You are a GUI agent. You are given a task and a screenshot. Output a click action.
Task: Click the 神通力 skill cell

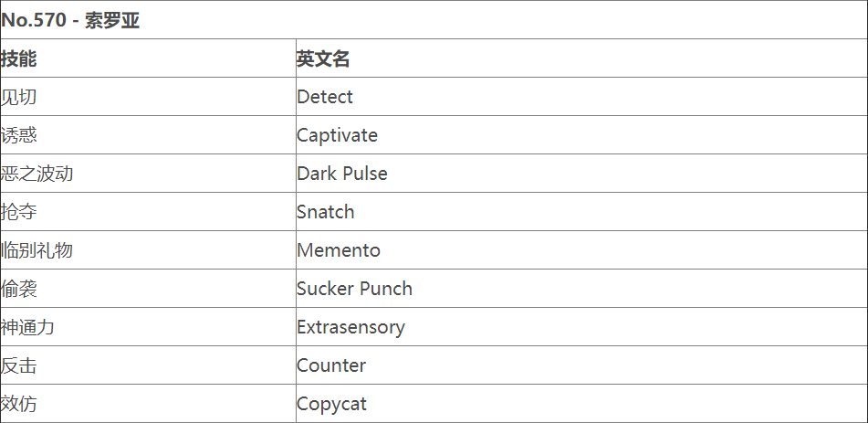[27, 327]
